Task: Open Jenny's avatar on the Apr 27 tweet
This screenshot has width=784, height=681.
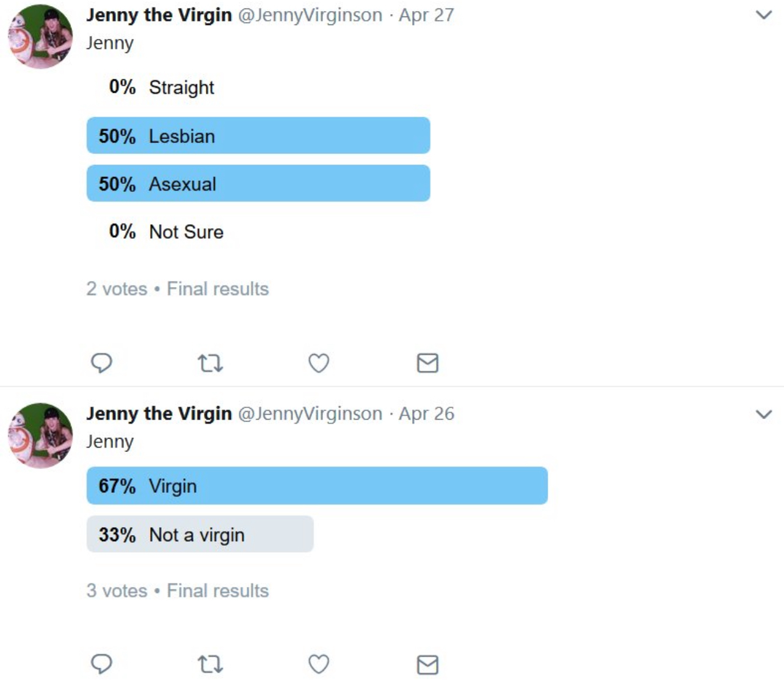Action: [40, 37]
